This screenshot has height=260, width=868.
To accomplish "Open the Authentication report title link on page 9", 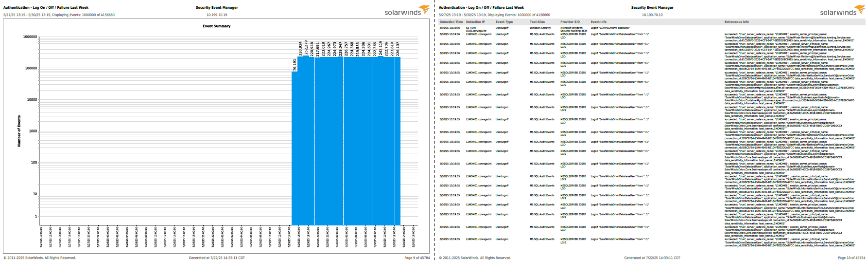I will coord(46,8).
